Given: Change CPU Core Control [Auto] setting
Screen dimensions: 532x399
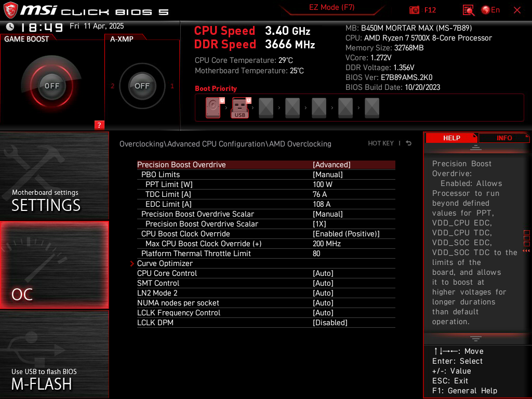Looking at the screenshot, I should click(x=266, y=273).
